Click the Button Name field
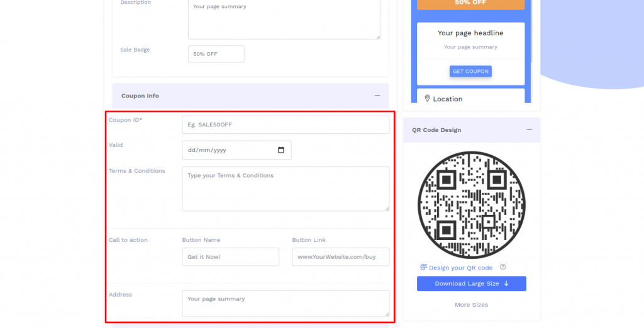Viewport: 644px width, 328px height. pos(230,257)
